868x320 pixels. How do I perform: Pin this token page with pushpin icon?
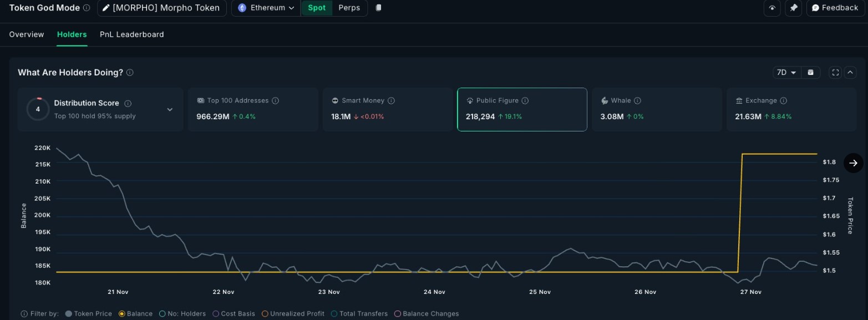[x=794, y=8]
